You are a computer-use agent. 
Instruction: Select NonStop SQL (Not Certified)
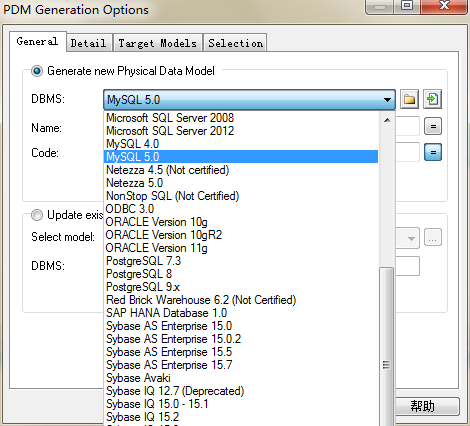click(x=241, y=196)
